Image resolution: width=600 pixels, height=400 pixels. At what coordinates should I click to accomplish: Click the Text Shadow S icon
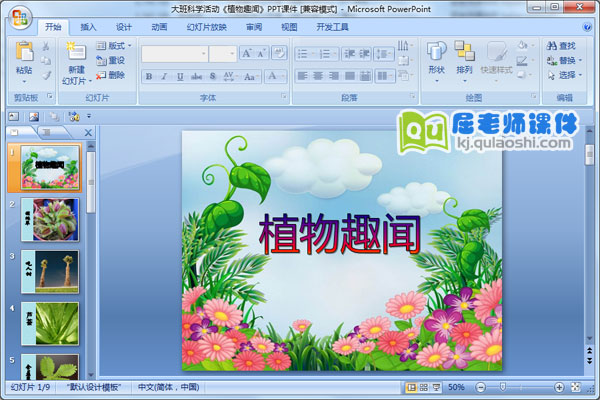pyautogui.click(x=213, y=76)
